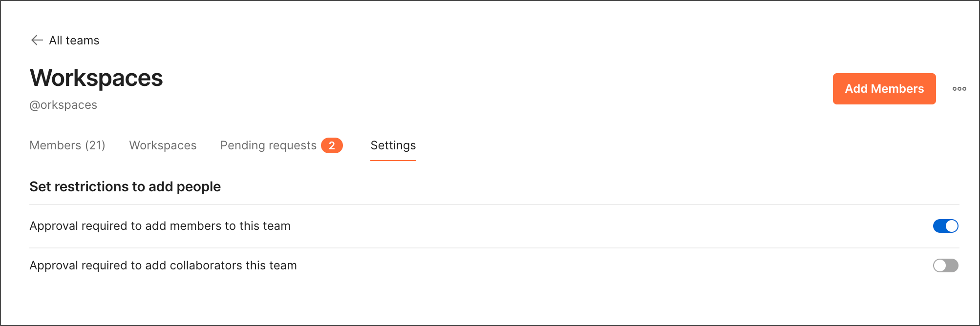Open the Workspaces tab

tap(162, 145)
